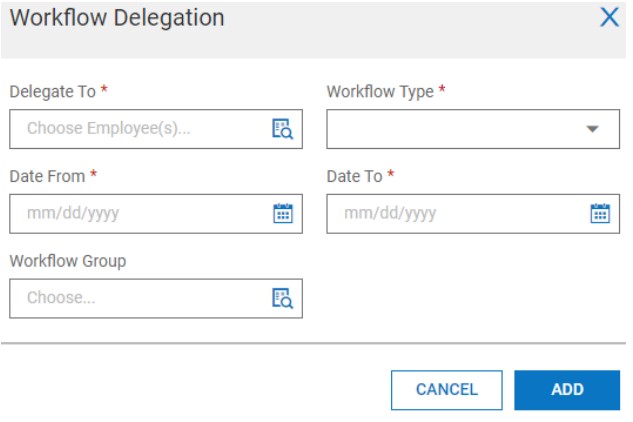Click the Date From label
Image resolution: width=633 pixels, height=422 pixels.
pyautogui.click(x=47, y=176)
